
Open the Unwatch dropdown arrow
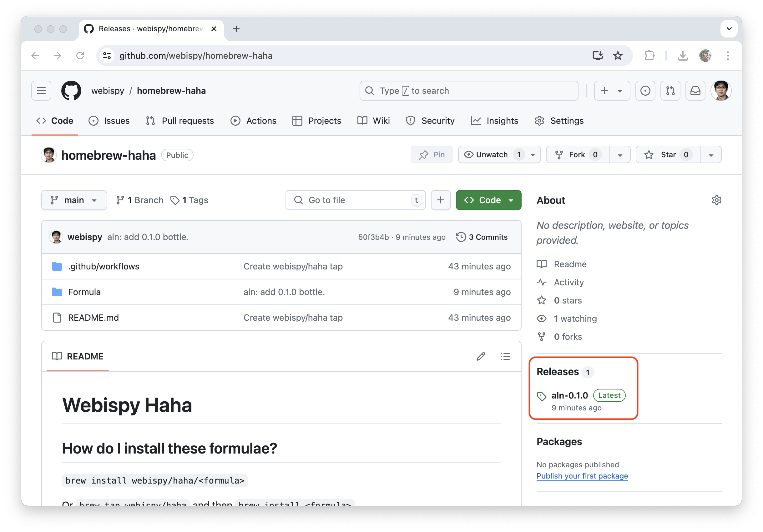click(x=533, y=155)
